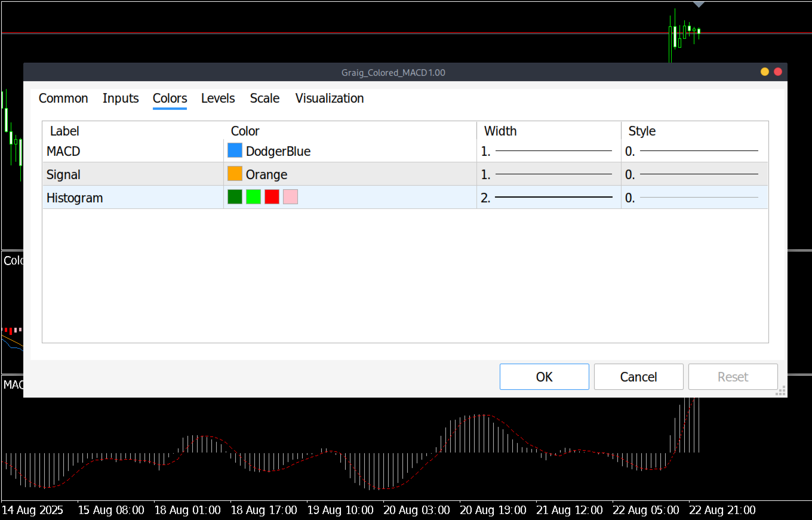Click the DodgerBlue color name text
Screen dimensions: 812x520
(278, 152)
